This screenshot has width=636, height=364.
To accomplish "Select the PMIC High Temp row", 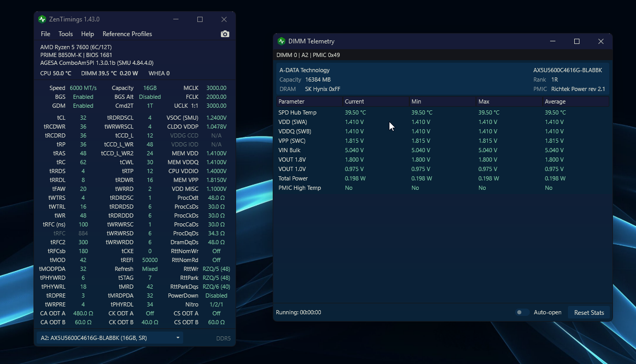I will click(x=443, y=188).
